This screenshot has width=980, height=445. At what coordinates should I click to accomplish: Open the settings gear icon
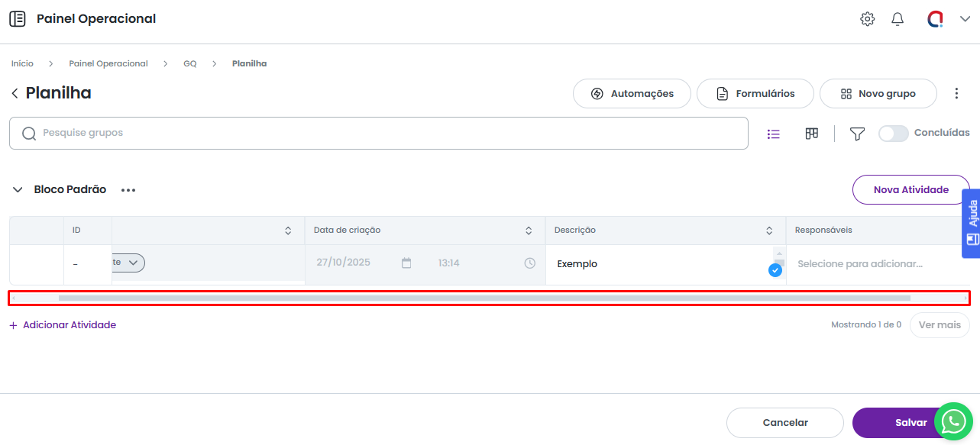pyautogui.click(x=867, y=19)
